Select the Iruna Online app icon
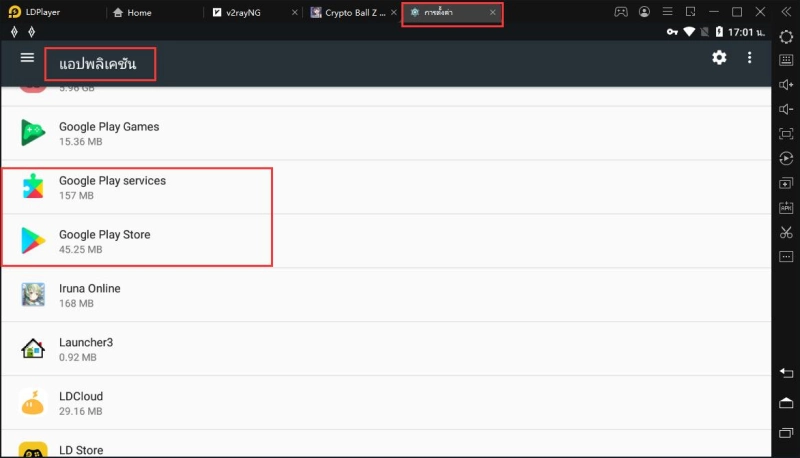The height and width of the screenshot is (458, 800). coord(33,295)
